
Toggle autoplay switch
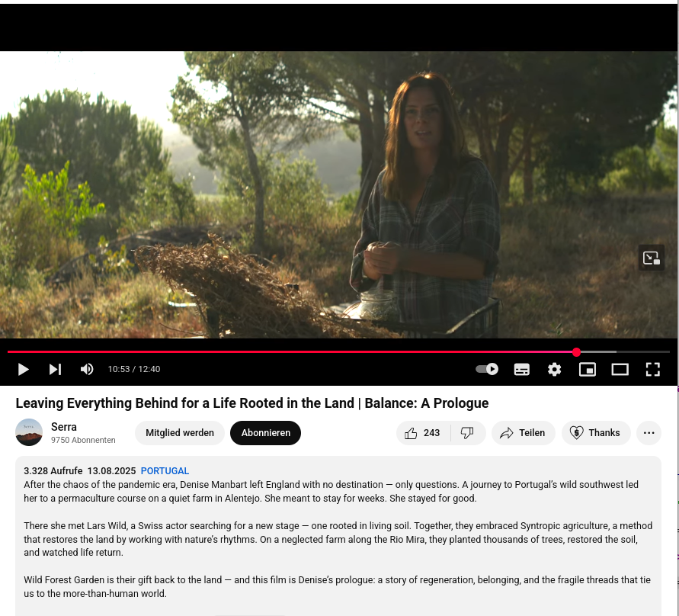[x=487, y=369]
